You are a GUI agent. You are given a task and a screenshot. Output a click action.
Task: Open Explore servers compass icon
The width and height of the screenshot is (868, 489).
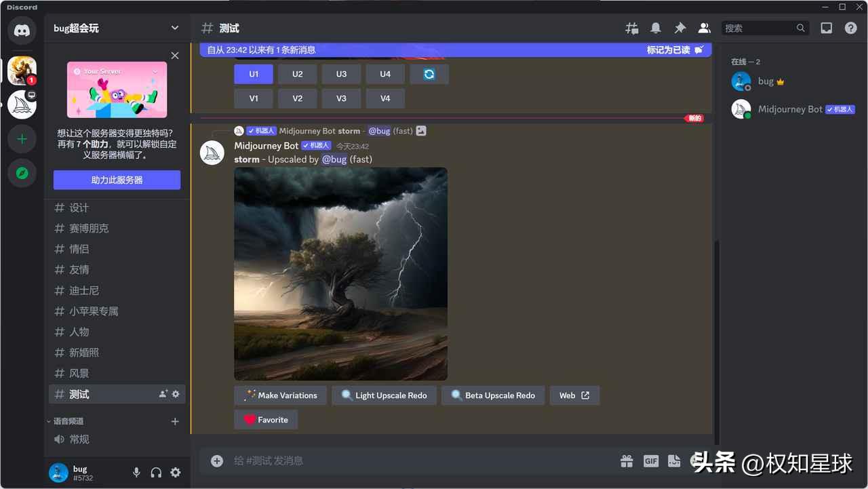pos(22,174)
